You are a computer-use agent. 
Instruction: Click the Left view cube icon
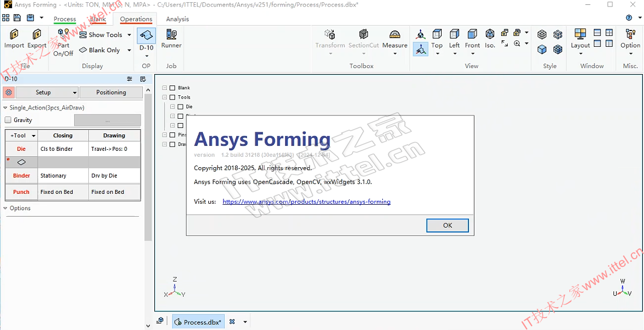click(x=454, y=34)
